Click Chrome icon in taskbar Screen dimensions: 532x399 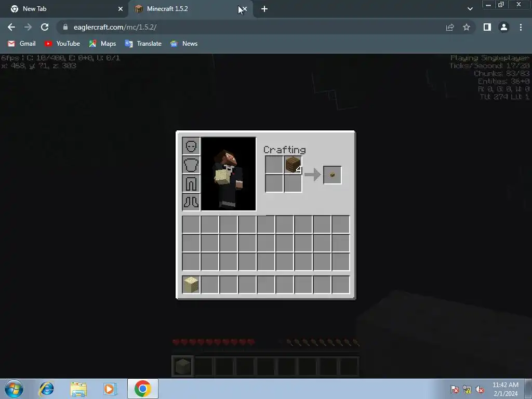[x=142, y=389]
